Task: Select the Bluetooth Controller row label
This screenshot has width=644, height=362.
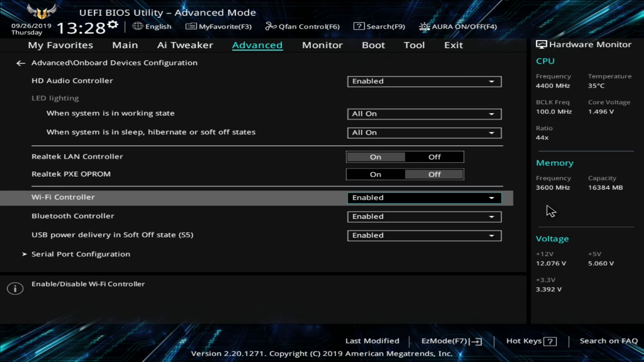Action: 73,216
